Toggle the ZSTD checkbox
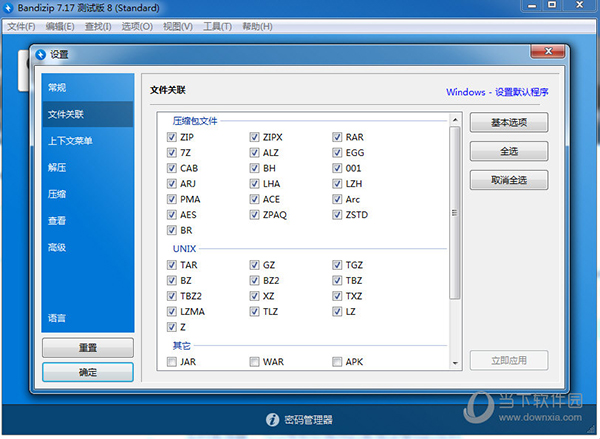Viewport: 600px width, 439px height. [337, 215]
